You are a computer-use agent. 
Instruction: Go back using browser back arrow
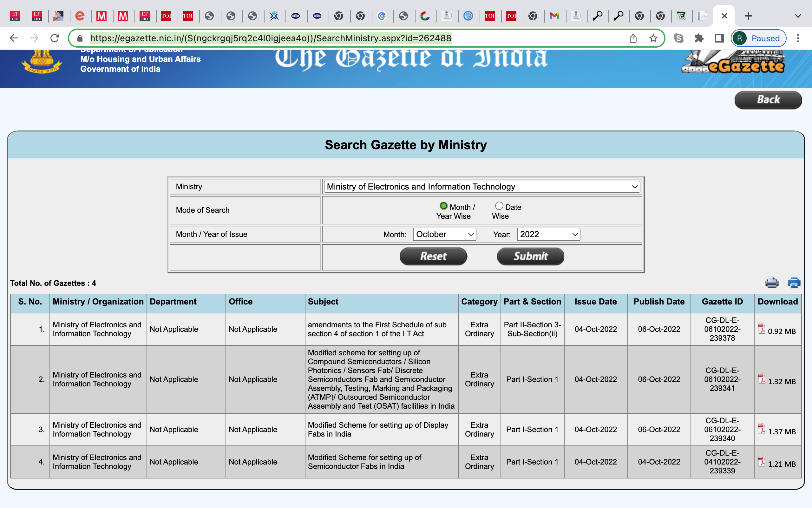pos(14,38)
